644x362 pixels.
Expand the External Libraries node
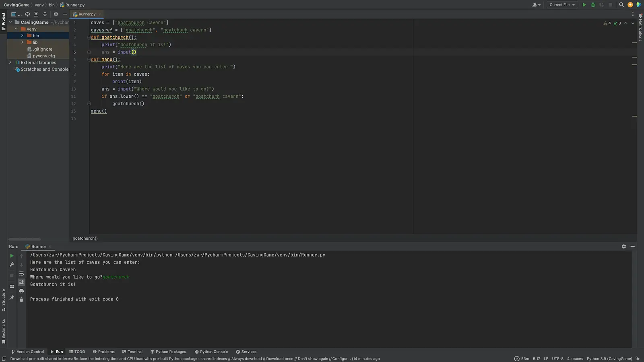[10, 62]
